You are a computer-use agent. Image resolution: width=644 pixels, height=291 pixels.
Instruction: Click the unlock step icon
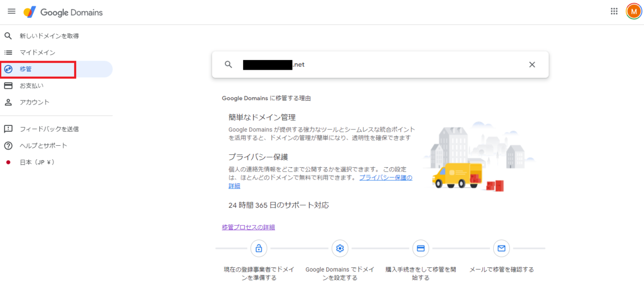pos(259,248)
